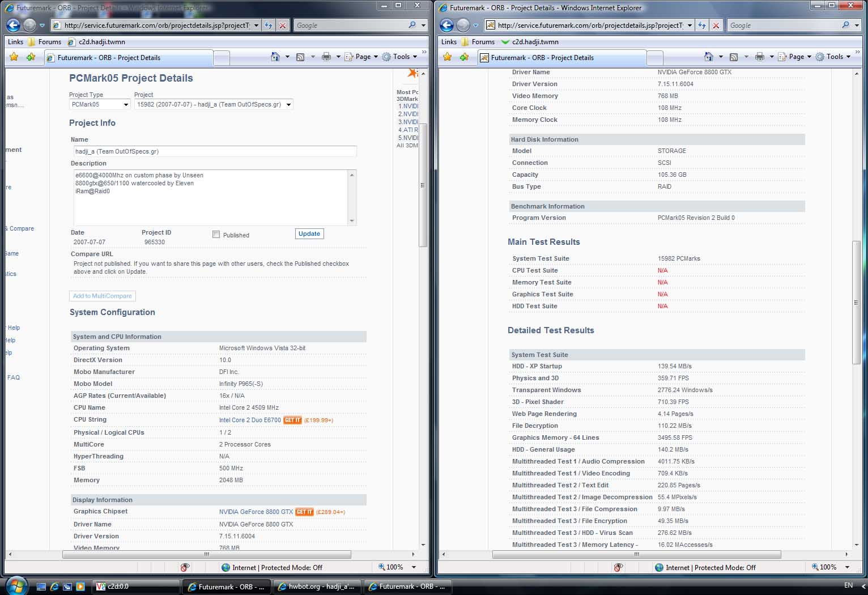Click Home icon in right IE toolbar
868x595 pixels.
coord(709,57)
